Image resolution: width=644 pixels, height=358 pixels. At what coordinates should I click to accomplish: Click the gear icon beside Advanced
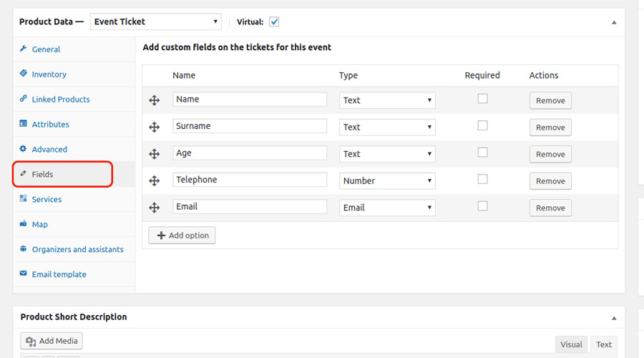[24, 149]
